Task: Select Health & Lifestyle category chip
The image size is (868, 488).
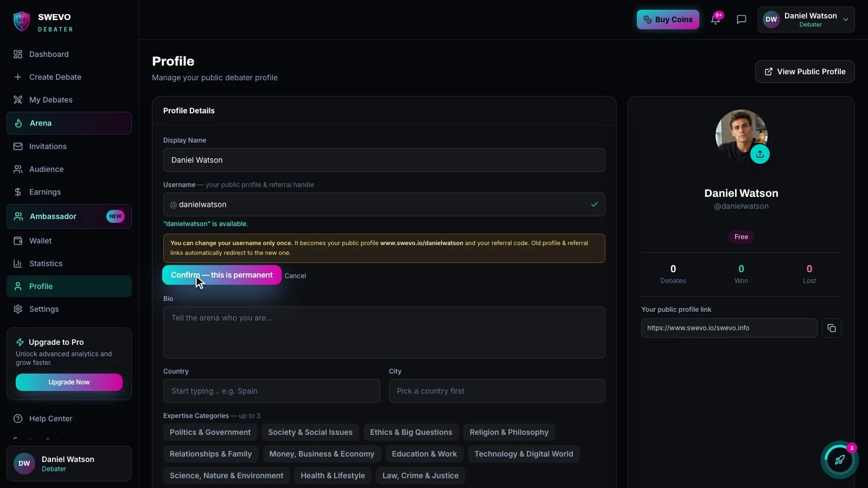Action: (333, 476)
